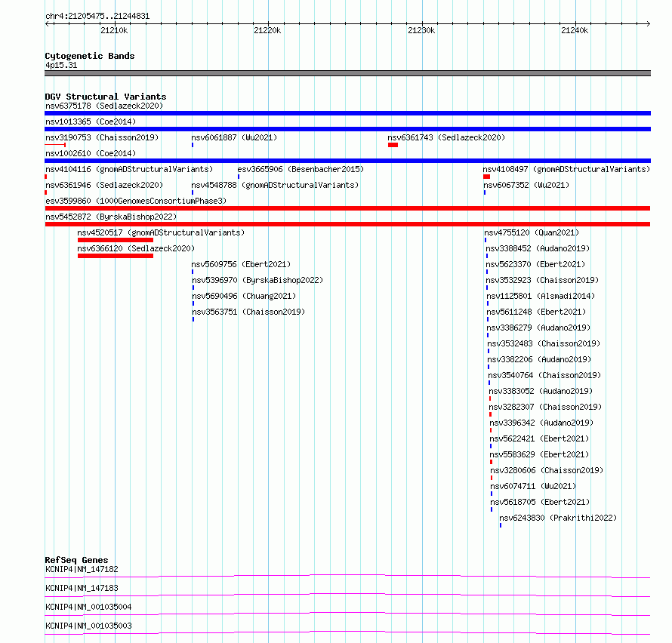Select nsv3280606 (Chaisson2019) label
Screen dimensions: 672x643
pos(547,470)
